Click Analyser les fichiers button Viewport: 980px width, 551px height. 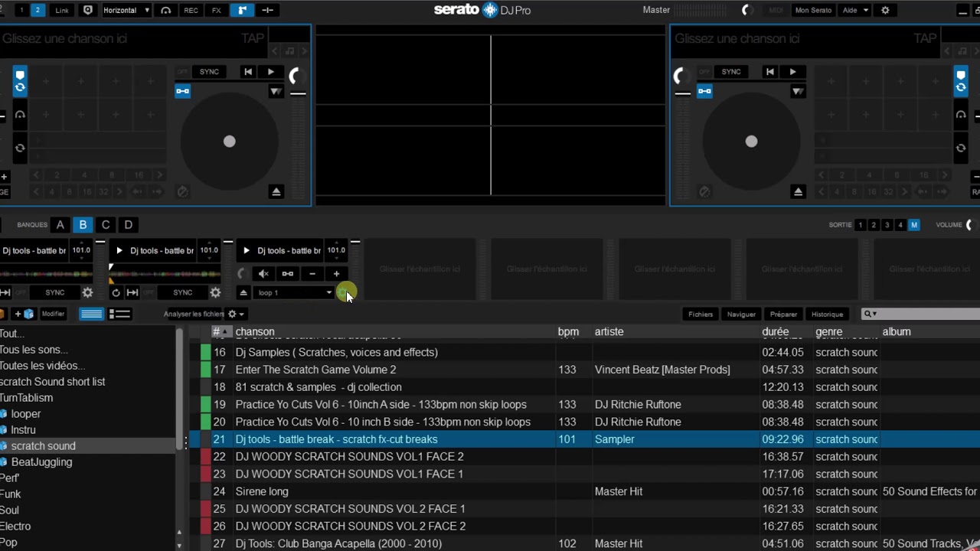pyautogui.click(x=194, y=314)
